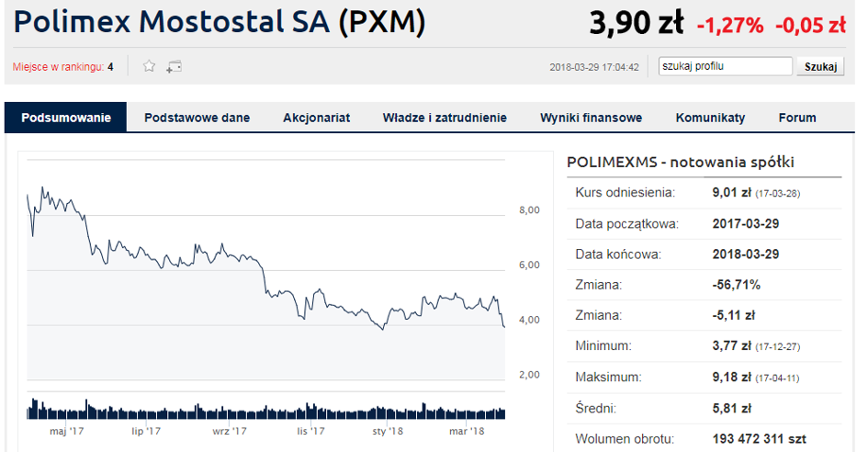Open the Akcjonariat tab
This screenshot has height=452, width=868.
(317, 118)
